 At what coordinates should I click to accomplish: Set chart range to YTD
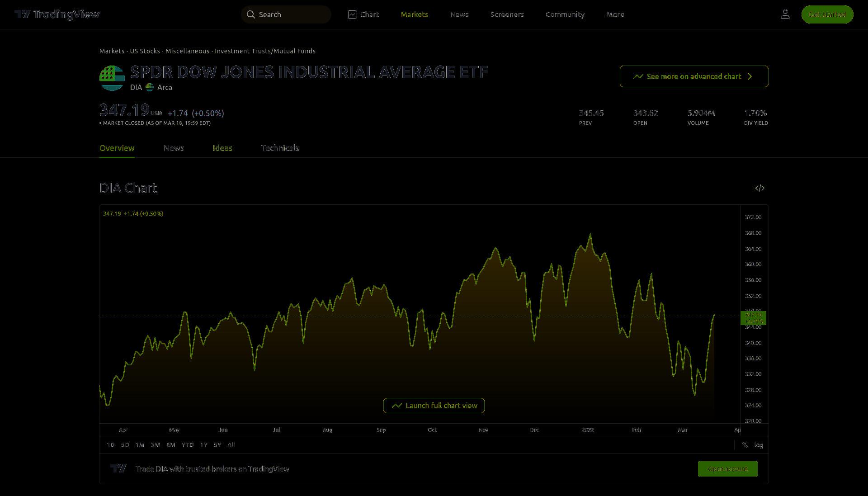[x=188, y=445]
